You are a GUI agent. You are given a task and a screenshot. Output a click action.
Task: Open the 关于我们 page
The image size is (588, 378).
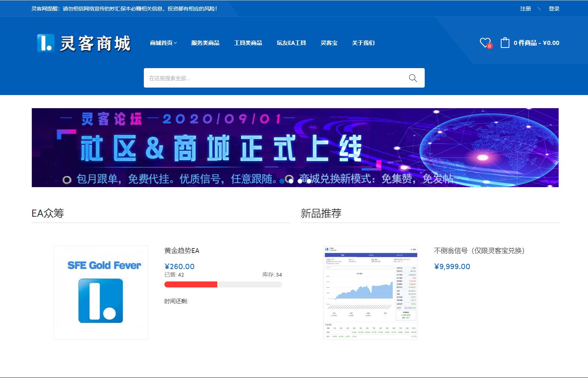363,43
